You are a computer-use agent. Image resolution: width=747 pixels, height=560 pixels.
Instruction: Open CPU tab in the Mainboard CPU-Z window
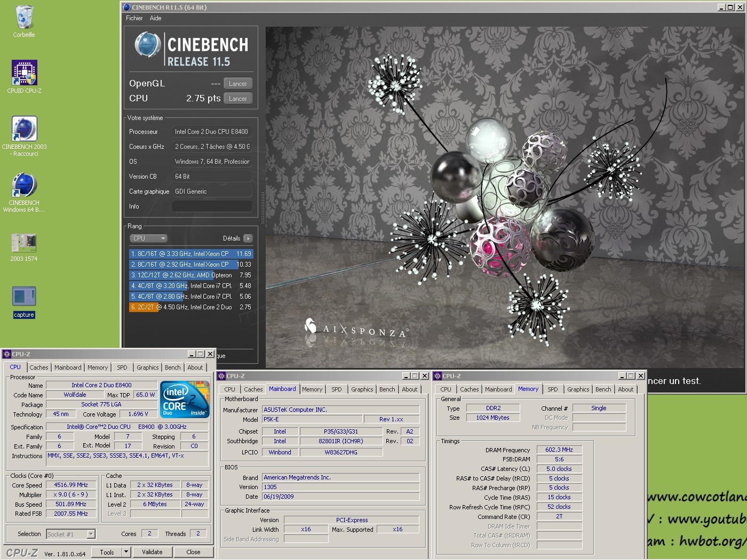click(x=229, y=389)
